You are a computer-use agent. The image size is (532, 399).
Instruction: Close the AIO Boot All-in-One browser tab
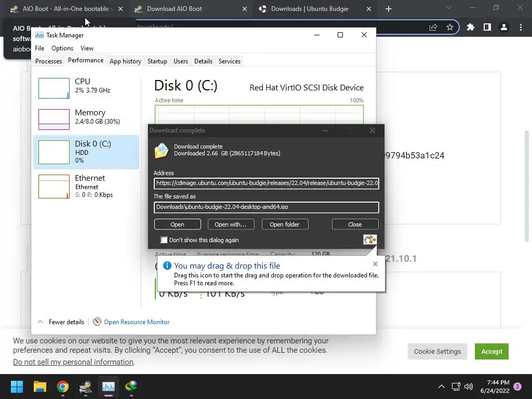(121, 9)
